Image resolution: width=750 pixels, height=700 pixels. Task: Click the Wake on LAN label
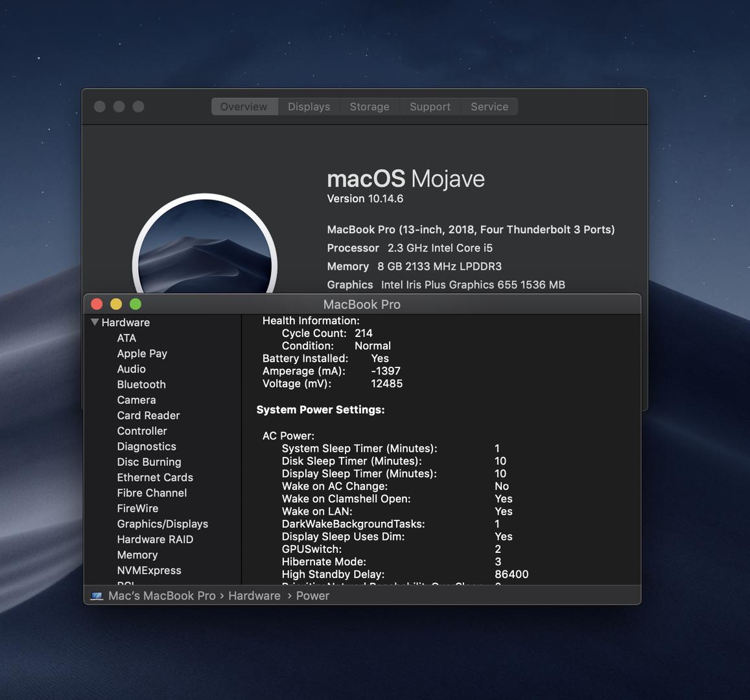(x=317, y=511)
